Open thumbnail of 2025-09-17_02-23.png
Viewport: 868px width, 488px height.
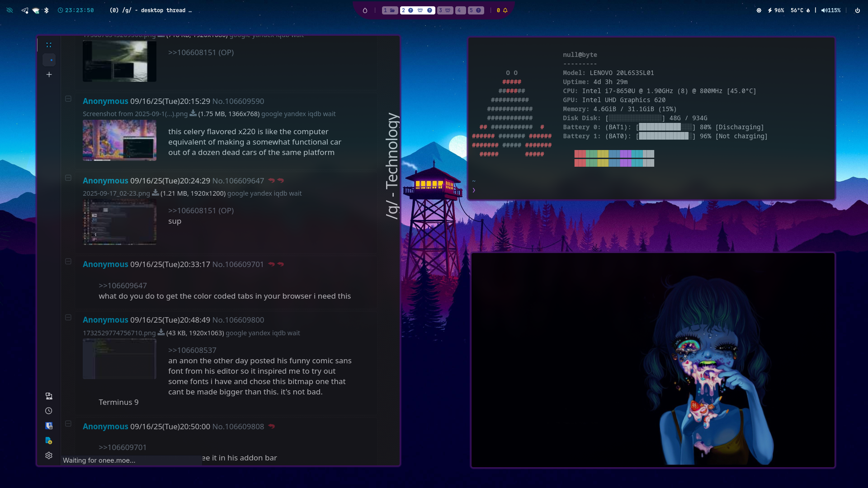tap(119, 222)
